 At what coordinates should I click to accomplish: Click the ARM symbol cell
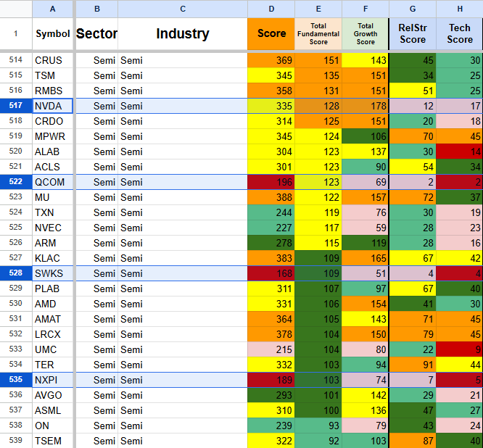[x=53, y=243]
